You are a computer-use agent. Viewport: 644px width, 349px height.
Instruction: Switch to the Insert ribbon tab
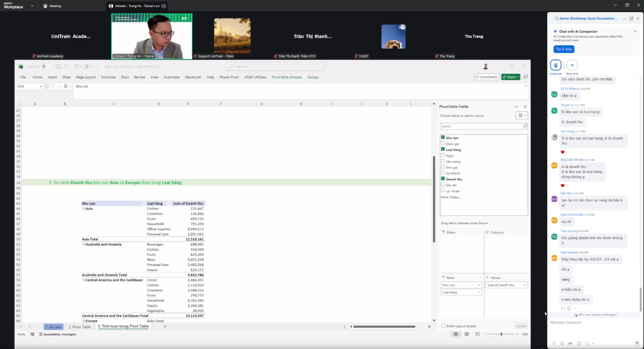(52, 77)
